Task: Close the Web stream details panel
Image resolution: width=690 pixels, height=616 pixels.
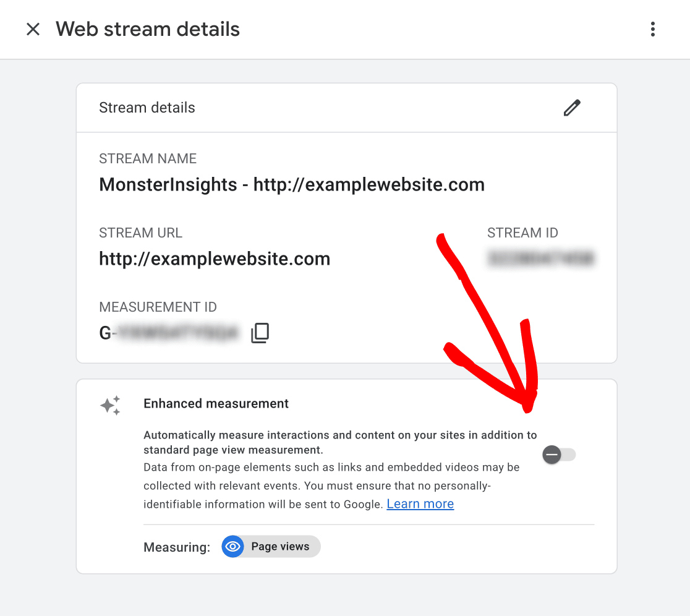Action: point(33,29)
